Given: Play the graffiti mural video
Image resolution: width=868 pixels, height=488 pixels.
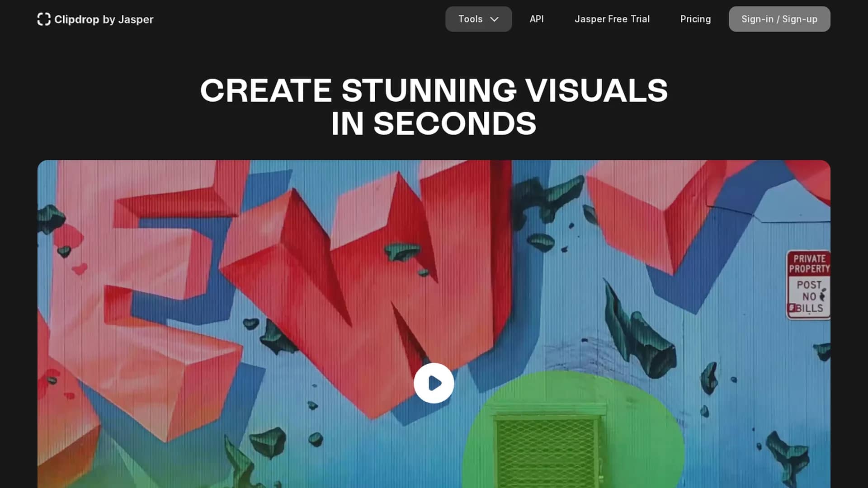Looking at the screenshot, I should [x=434, y=383].
